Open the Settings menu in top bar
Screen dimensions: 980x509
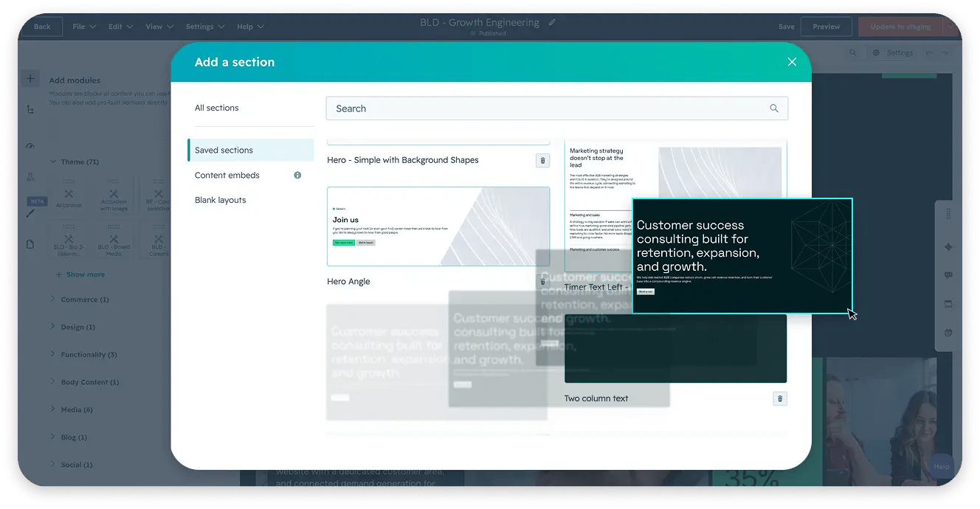[205, 27]
